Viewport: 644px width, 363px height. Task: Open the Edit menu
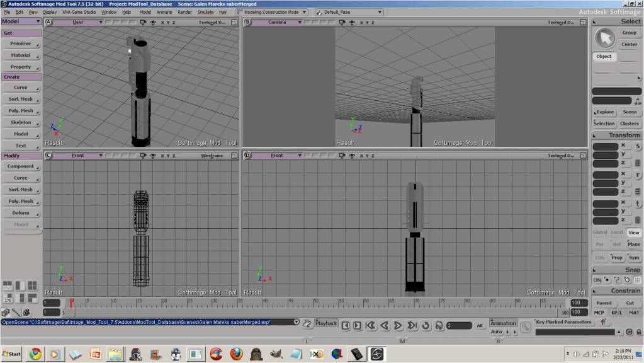click(20, 13)
